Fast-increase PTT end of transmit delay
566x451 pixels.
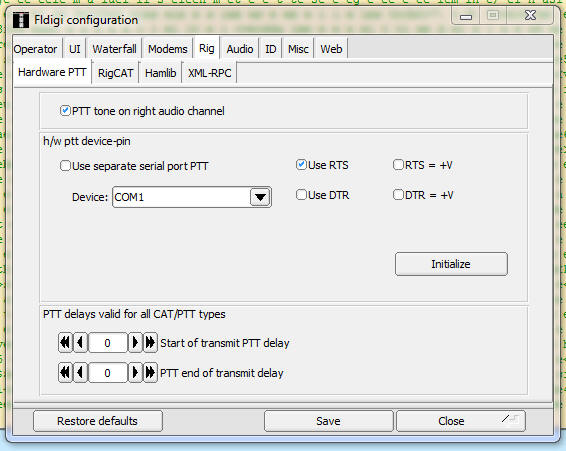tap(150, 372)
